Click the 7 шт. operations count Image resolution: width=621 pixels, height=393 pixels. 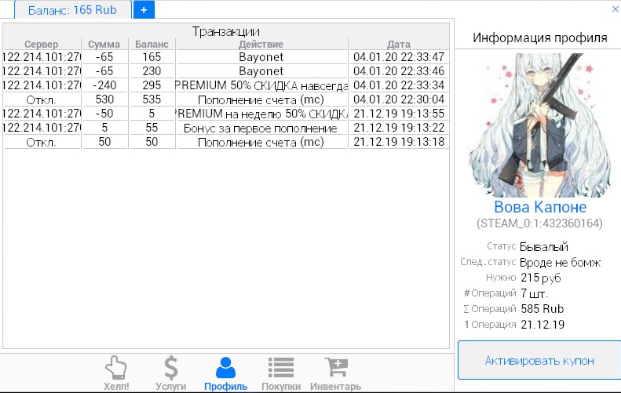coord(534,293)
